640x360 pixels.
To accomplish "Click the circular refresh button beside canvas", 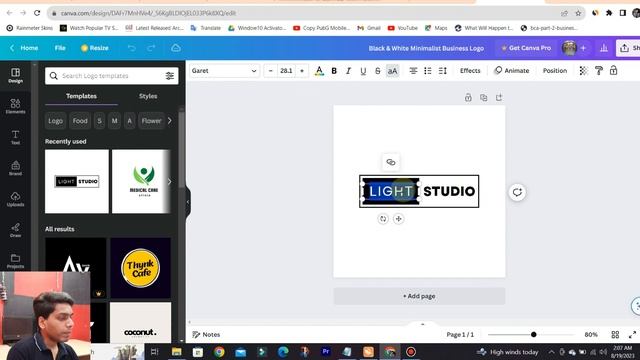I will [517, 192].
